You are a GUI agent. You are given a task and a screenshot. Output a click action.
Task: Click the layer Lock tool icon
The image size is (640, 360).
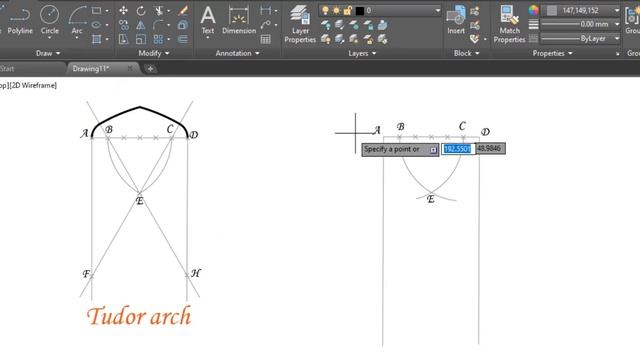pyautogui.click(x=368, y=25)
